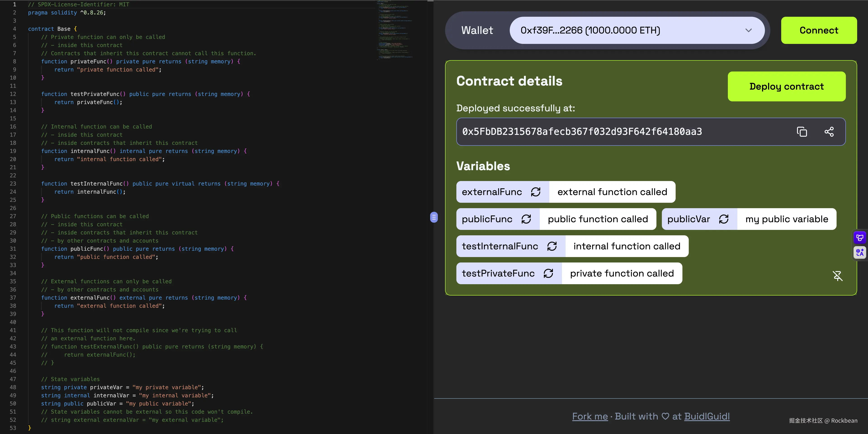Viewport: 868px width, 434px height.
Task: Refresh the externalFunc variable value
Action: (x=536, y=191)
